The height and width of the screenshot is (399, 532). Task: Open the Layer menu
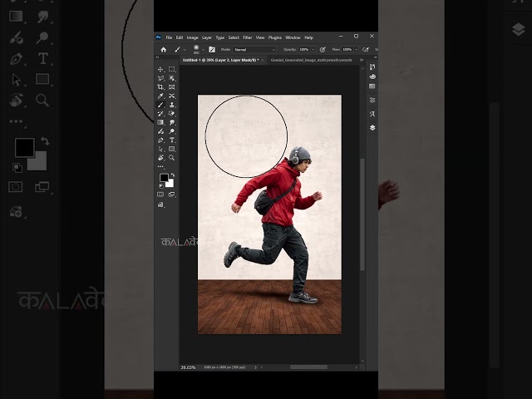[207, 37]
